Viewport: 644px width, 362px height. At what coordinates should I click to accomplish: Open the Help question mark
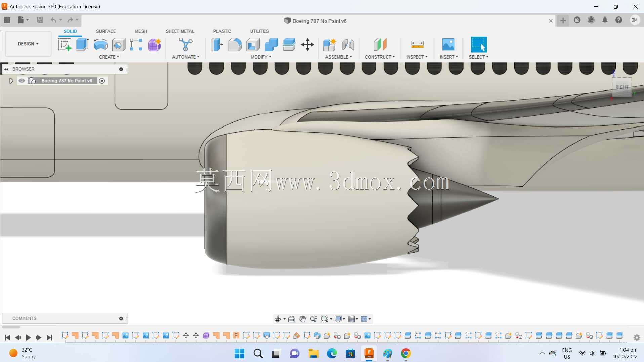(618, 20)
